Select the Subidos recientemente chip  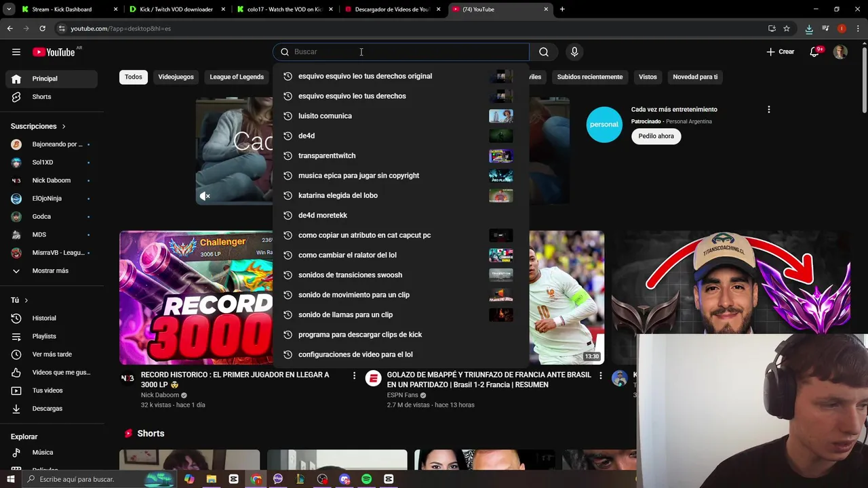(x=590, y=77)
